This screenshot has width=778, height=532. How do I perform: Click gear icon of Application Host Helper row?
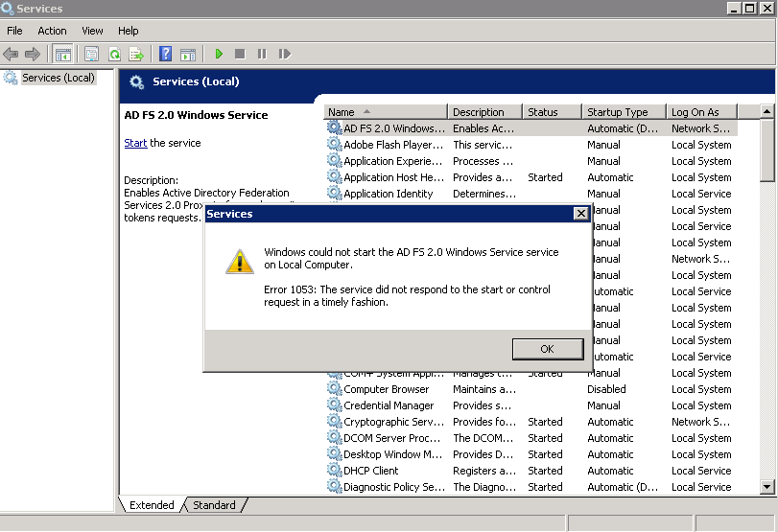coord(335,177)
